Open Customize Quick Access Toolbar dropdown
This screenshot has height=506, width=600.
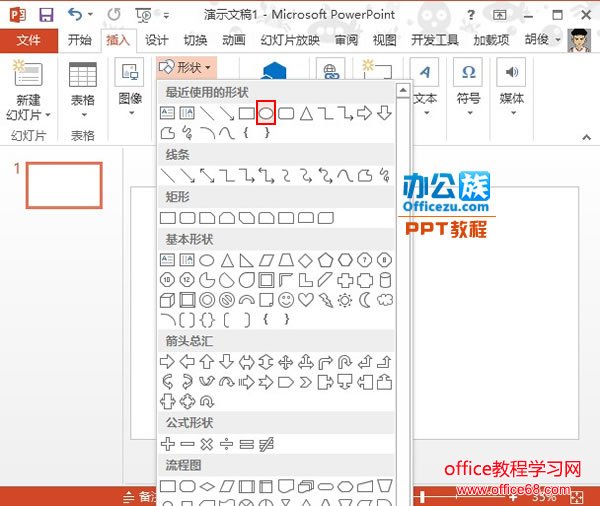(166, 15)
